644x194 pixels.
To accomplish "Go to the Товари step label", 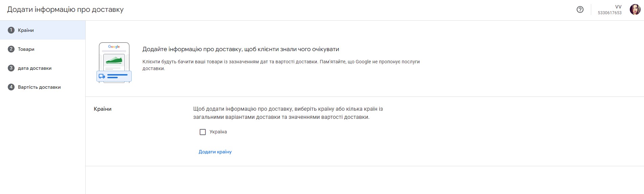I will 26,49.
